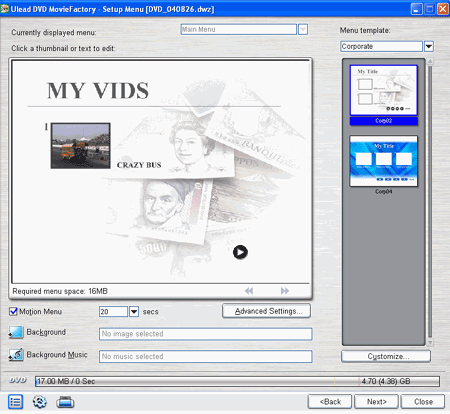450x414 pixels.
Task: Click the Advanced Settings button
Action: tap(266, 311)
